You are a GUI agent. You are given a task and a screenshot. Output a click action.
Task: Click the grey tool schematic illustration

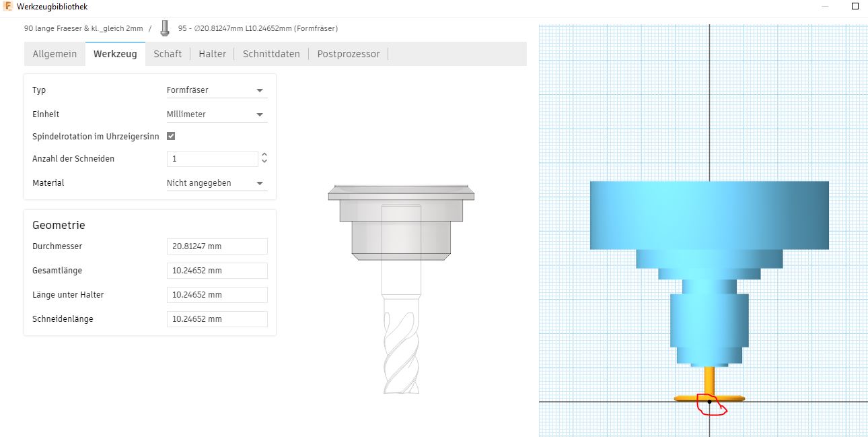pos(401,288)
